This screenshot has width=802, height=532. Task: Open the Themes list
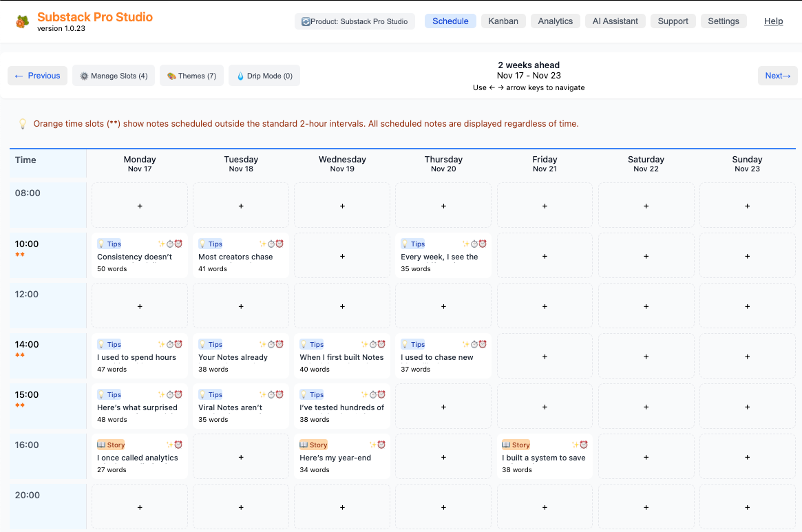coord(191,76)
